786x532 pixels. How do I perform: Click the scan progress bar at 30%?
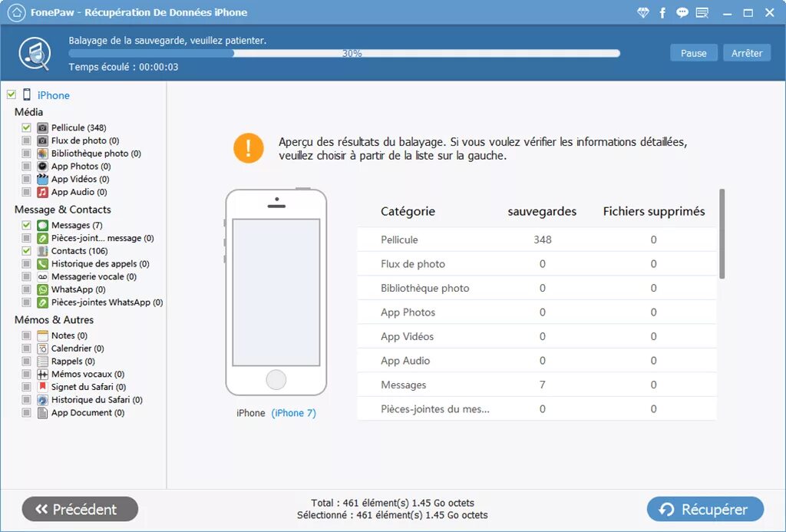[x=345, y=53]
